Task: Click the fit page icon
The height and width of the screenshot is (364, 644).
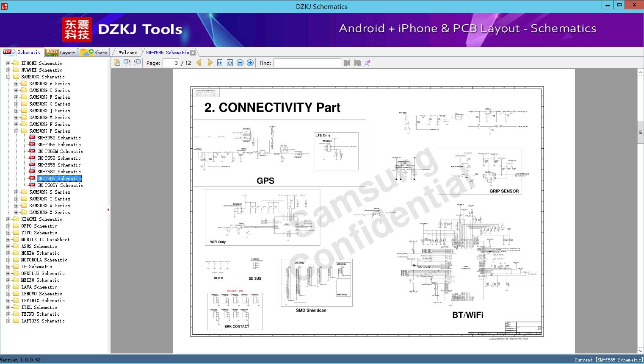Action: coord(230,63)
